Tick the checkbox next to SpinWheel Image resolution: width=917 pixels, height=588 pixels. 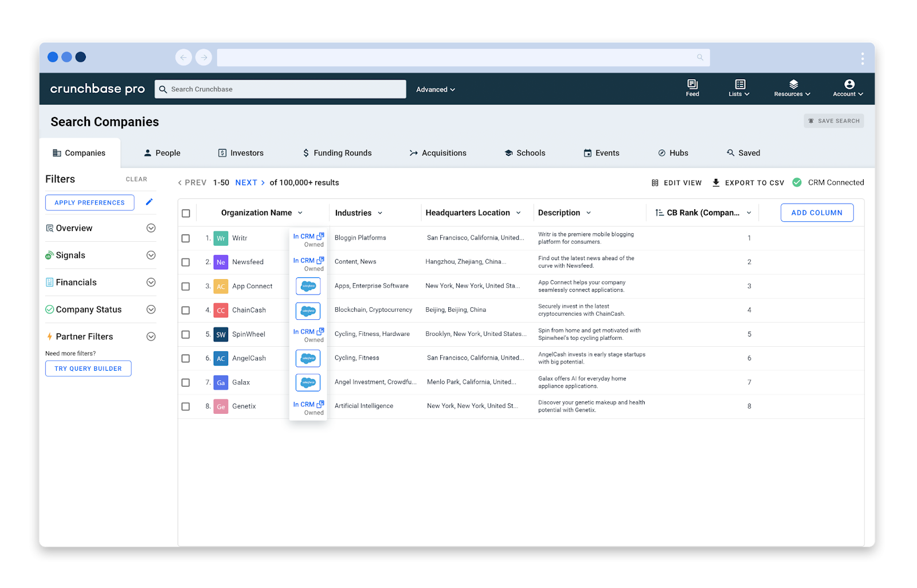[186, 335]
